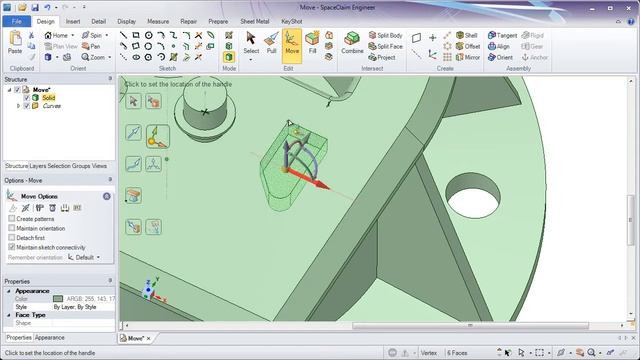Viewport: 640px width, 360px height.
Task: Open the Sheet Metal ribbon tab
Action: point(255,21)
